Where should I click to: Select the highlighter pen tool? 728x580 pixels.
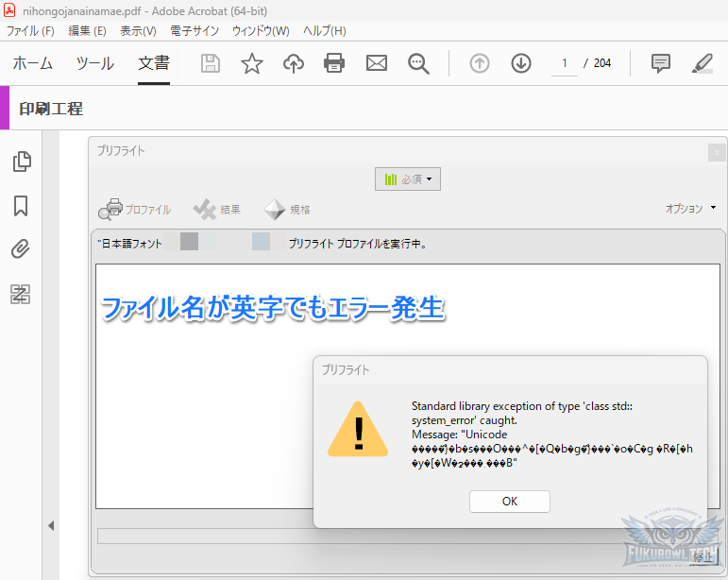[702, 63]
